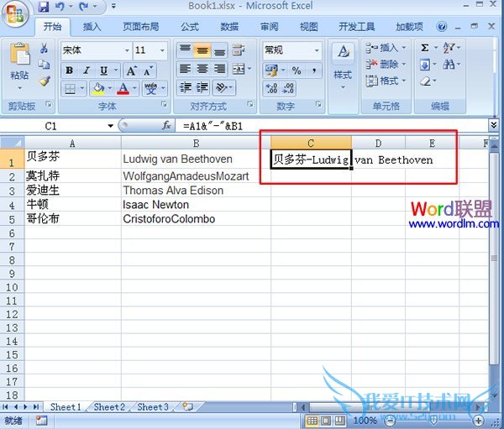The image size is (504, 429).
Task: Increase decimal places
Action: pyautogui.click(x=271, y=88)
